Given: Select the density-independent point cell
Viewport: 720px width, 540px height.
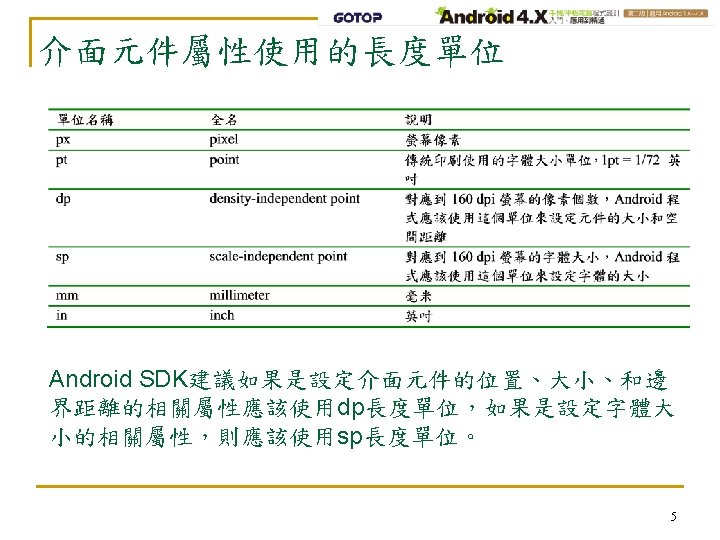Looking at the screenshot, I should [285, 198].
